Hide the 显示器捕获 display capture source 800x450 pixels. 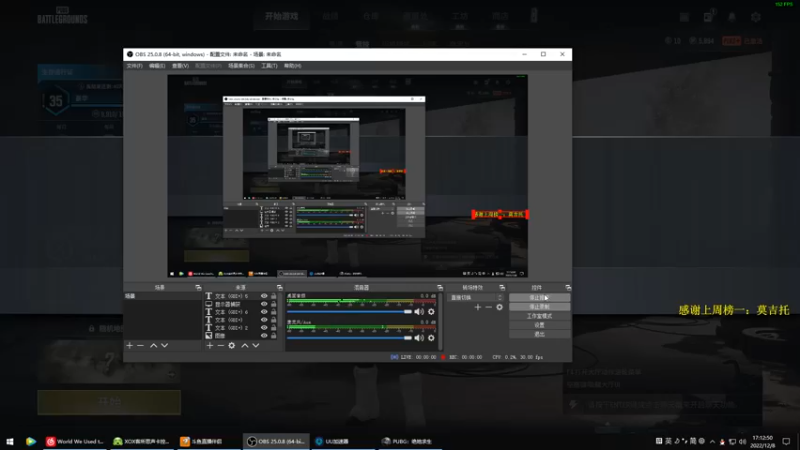264,304
